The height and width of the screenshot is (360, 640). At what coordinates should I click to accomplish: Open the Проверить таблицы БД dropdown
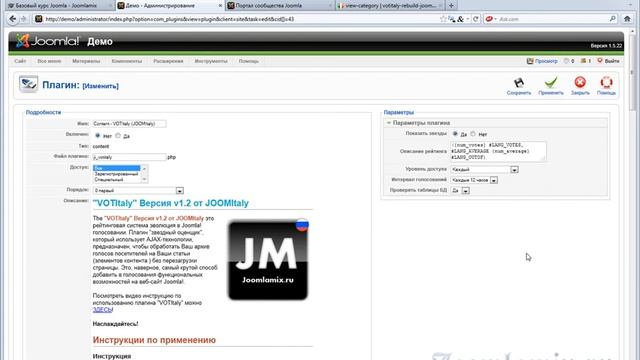[x=460, y=191]
